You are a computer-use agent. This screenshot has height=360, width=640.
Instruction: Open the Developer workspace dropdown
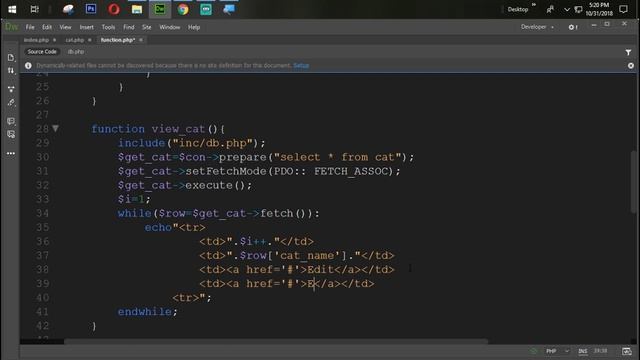click(537, 27)
